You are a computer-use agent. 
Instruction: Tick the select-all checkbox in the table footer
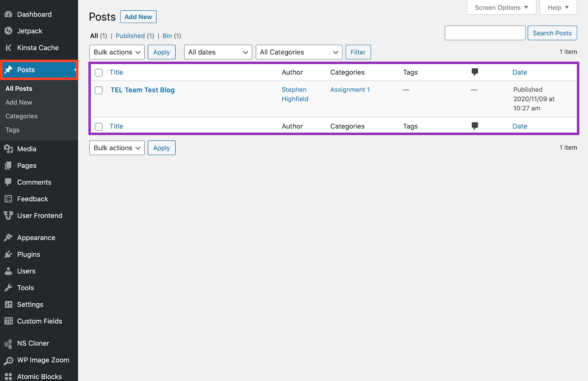click(99, 127)
